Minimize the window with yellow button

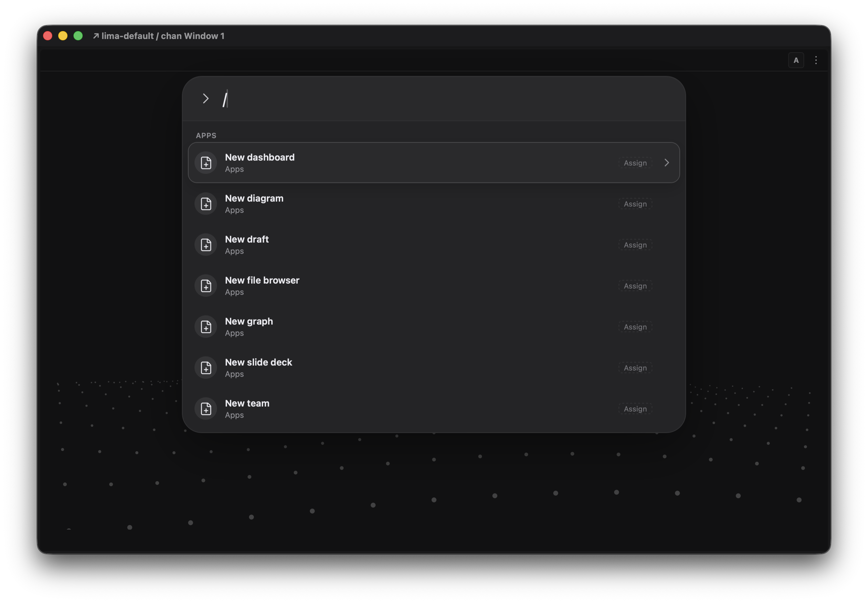click(63, 36)
